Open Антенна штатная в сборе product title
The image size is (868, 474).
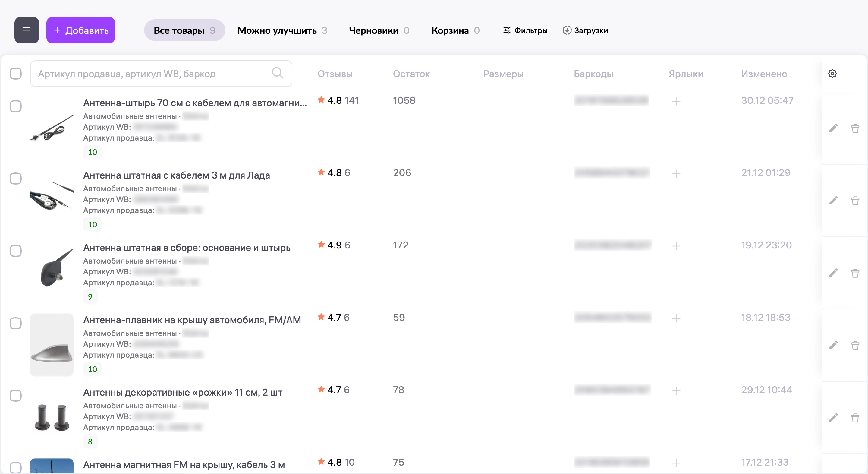[187, 248]
